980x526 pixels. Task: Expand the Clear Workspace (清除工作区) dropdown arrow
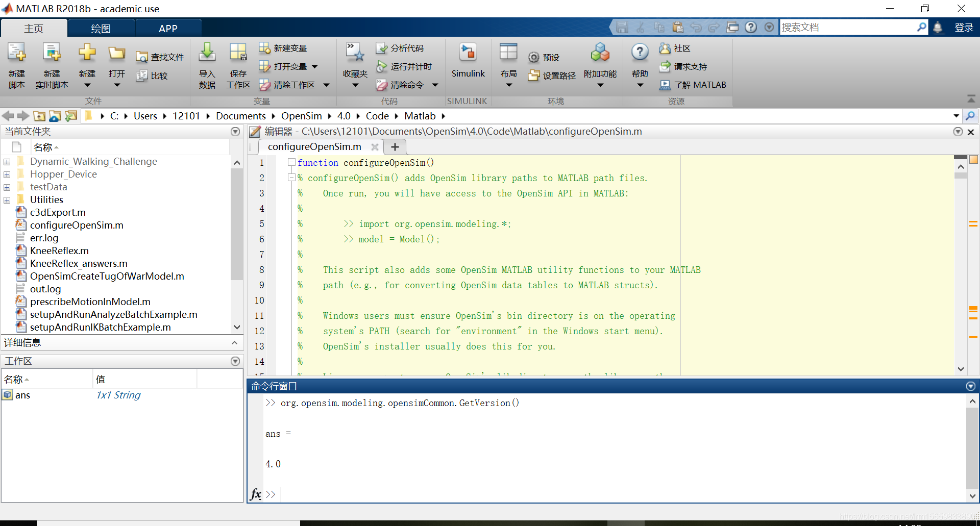point(326,85)
